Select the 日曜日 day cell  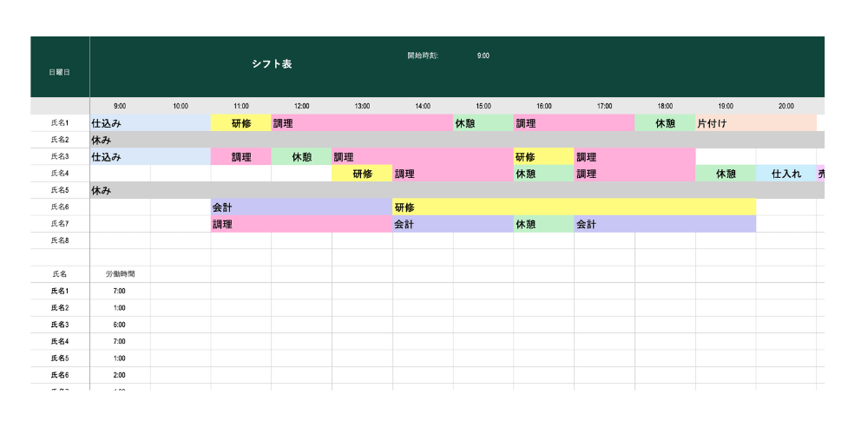pyautogui.click(x=60, y=71)
